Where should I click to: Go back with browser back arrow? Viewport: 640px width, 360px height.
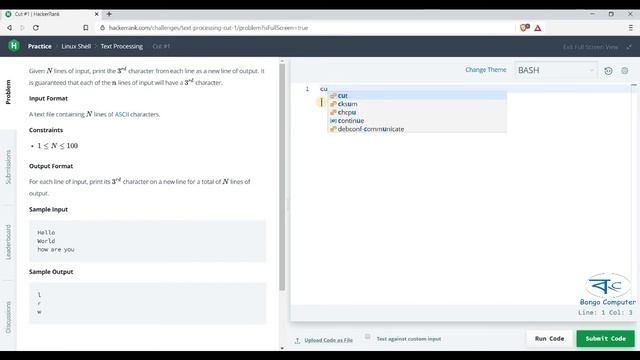[x=9, y=28]
